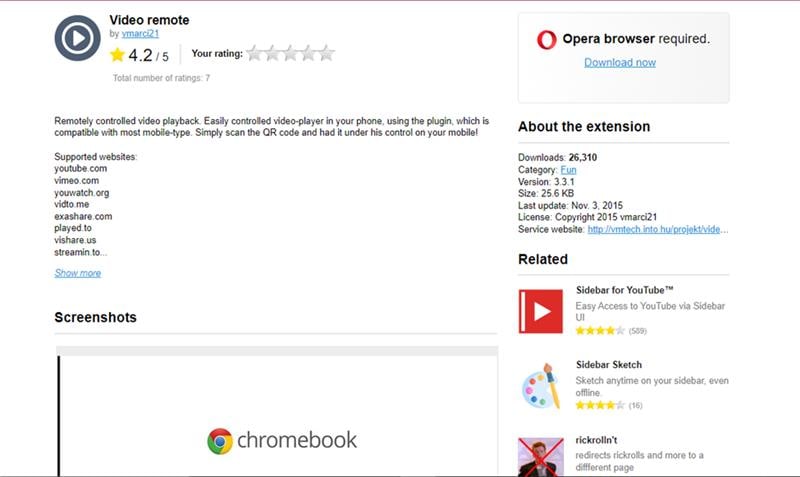
Task: Open the Sidebar Sketch extension title
Action: [609, 365]
